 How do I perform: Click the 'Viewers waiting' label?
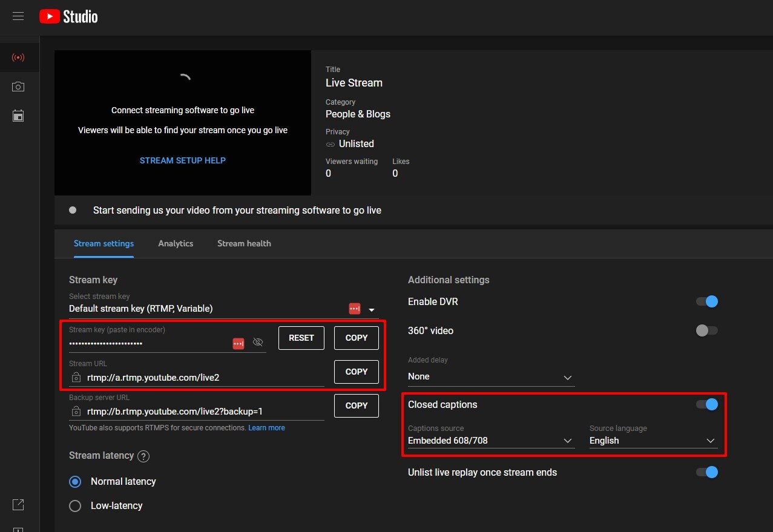352,162
